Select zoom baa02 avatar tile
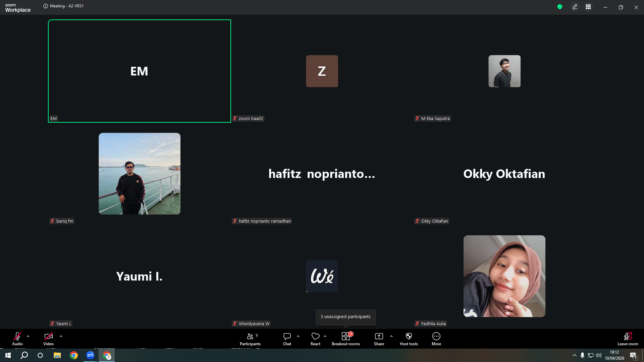 [x=322, y=71]
